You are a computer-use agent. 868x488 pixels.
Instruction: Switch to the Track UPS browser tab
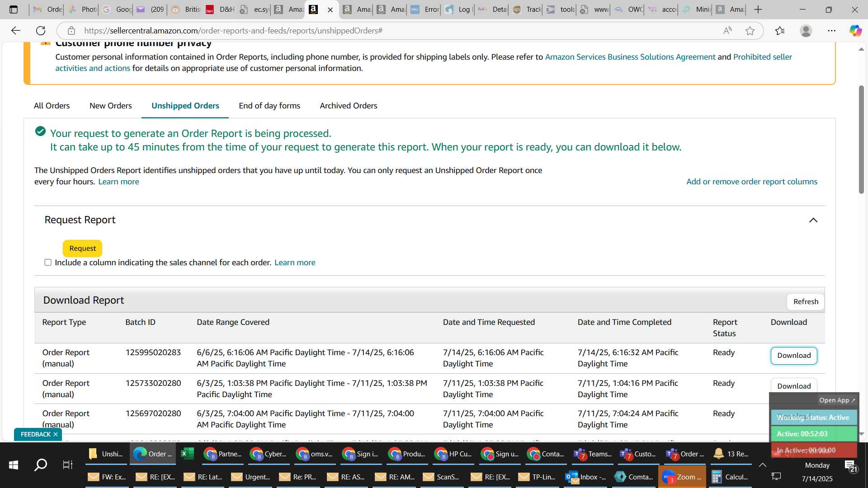[x=527, y=9]
